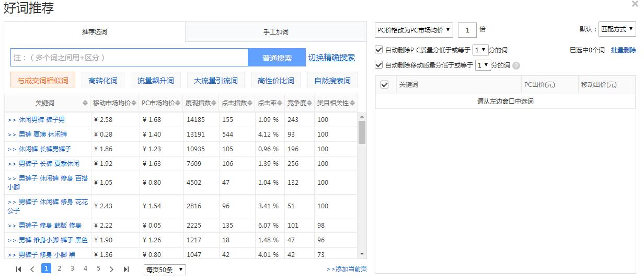This screenshot has width=644, height=280.
Task: Click 展现指数 value 14185
Action: point(196,120)
